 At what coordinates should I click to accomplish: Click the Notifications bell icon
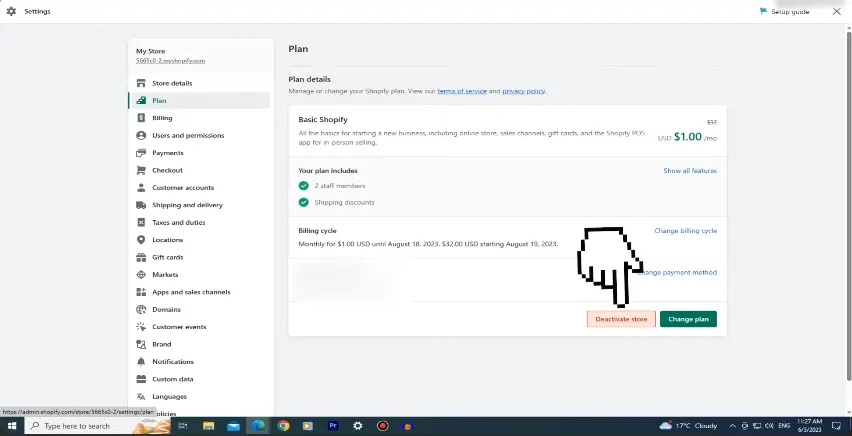pyautogui.click(x=141, y=362)
